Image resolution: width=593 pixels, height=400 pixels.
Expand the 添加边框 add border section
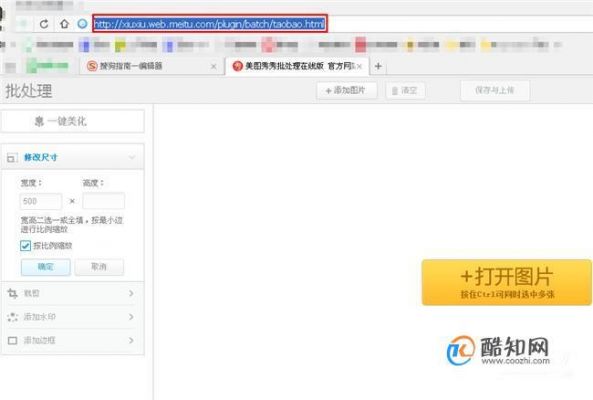[x=72, y=340]
